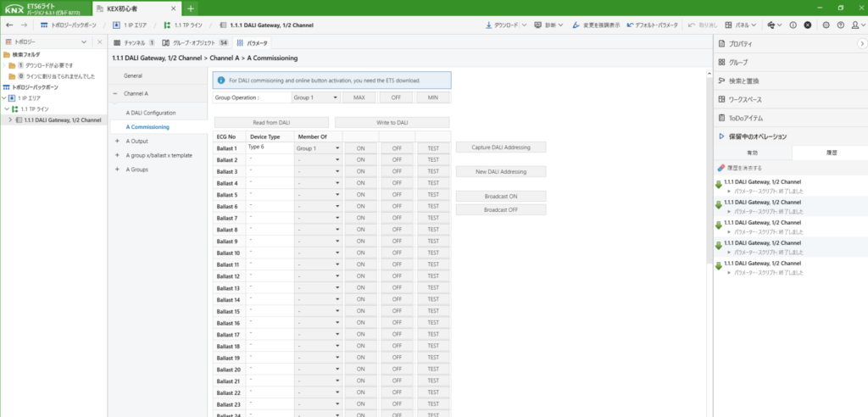Click the settings gear icon in toolbar

pos(826,25)
